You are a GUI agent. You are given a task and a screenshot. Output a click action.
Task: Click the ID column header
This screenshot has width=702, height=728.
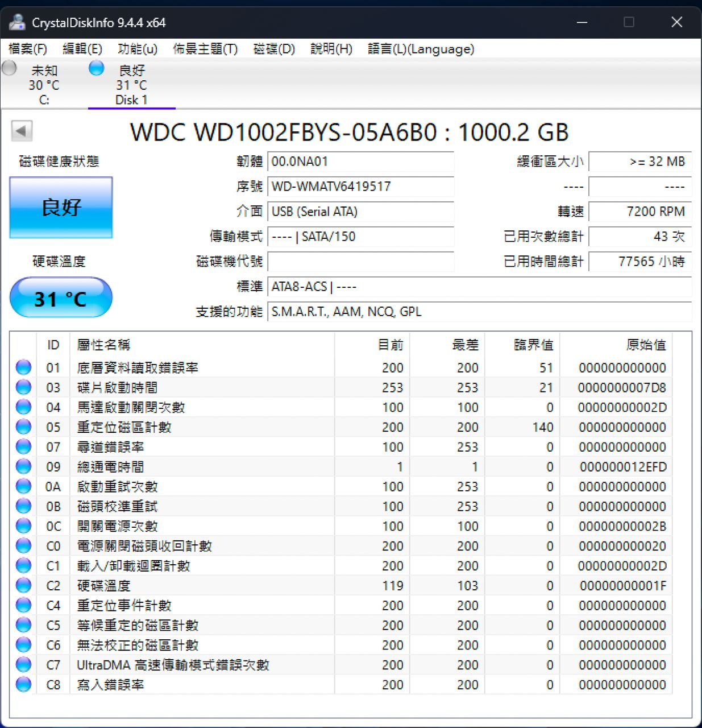53,345
